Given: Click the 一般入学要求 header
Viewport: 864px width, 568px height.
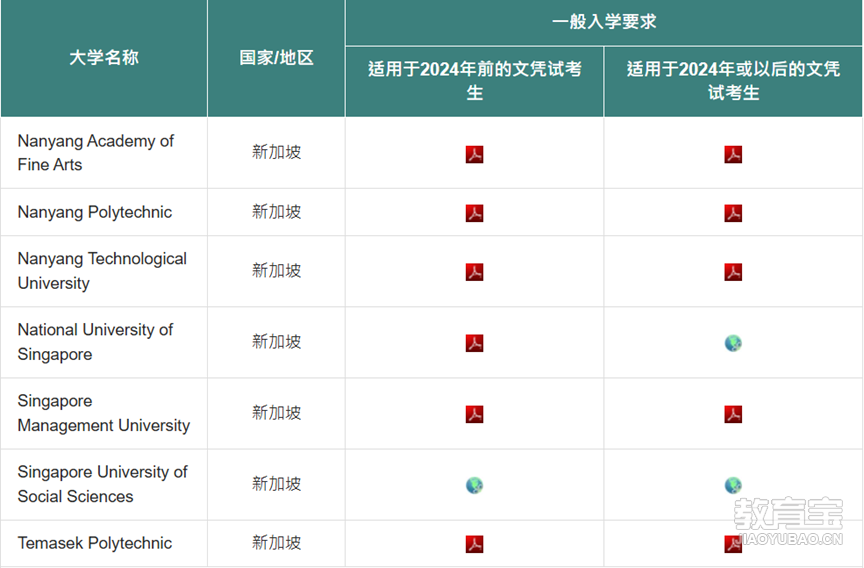Looking at the screenshot, I should (604, 22).
